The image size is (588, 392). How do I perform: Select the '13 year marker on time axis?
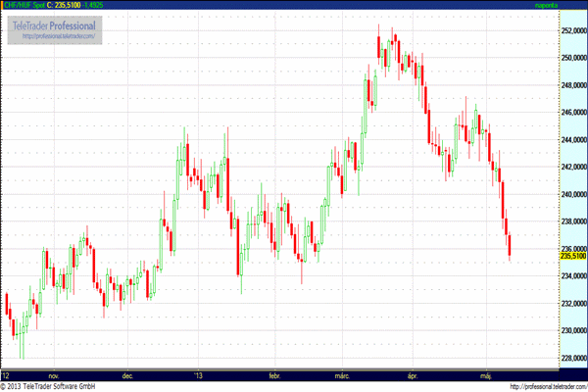click(x=198, y=374)
